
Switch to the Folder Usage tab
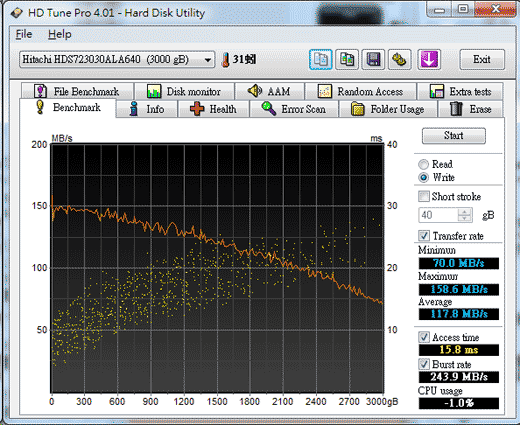[388, 109]
